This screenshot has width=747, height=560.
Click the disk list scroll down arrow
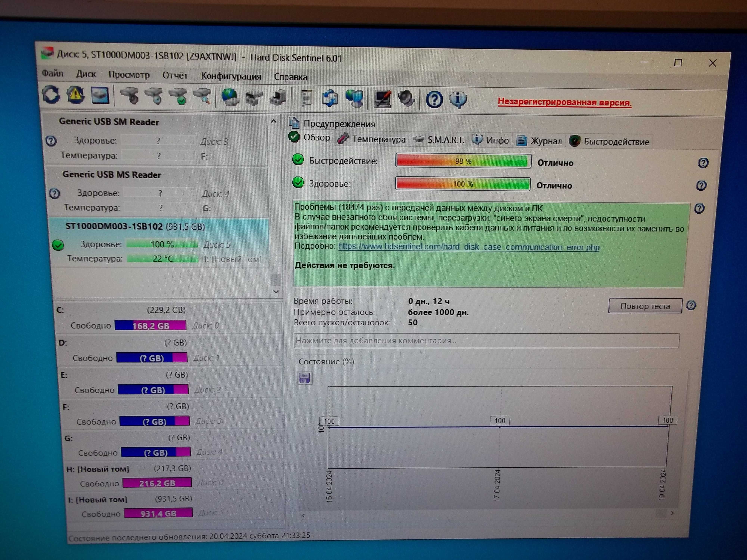click(276, 291)
